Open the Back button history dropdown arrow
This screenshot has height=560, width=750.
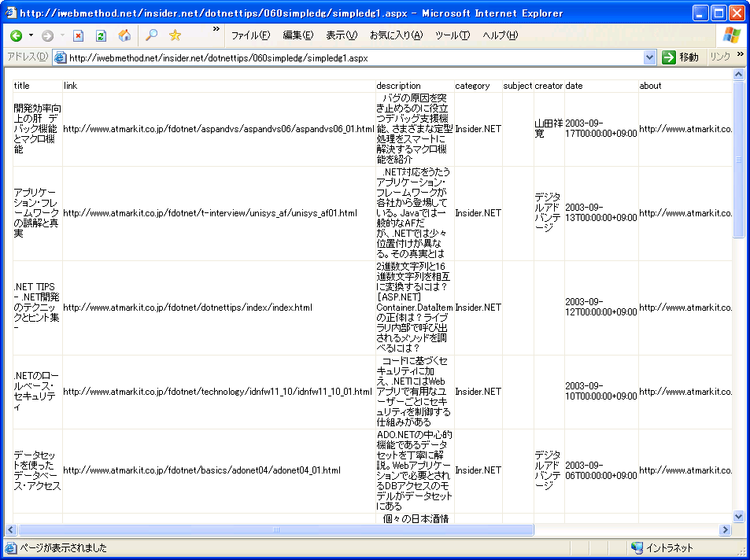pos(31,35)
